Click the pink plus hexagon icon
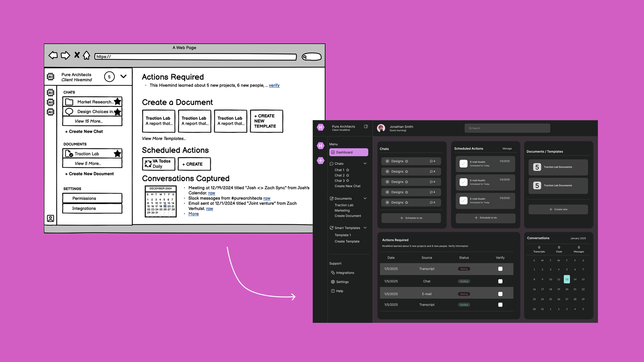 pyautogui.click(x=320, y=160)
